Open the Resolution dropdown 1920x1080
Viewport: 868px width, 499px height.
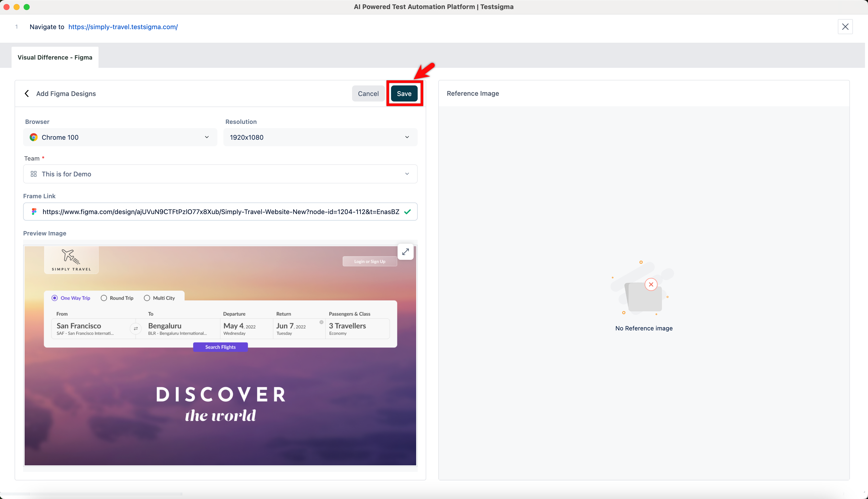(320, 137)
